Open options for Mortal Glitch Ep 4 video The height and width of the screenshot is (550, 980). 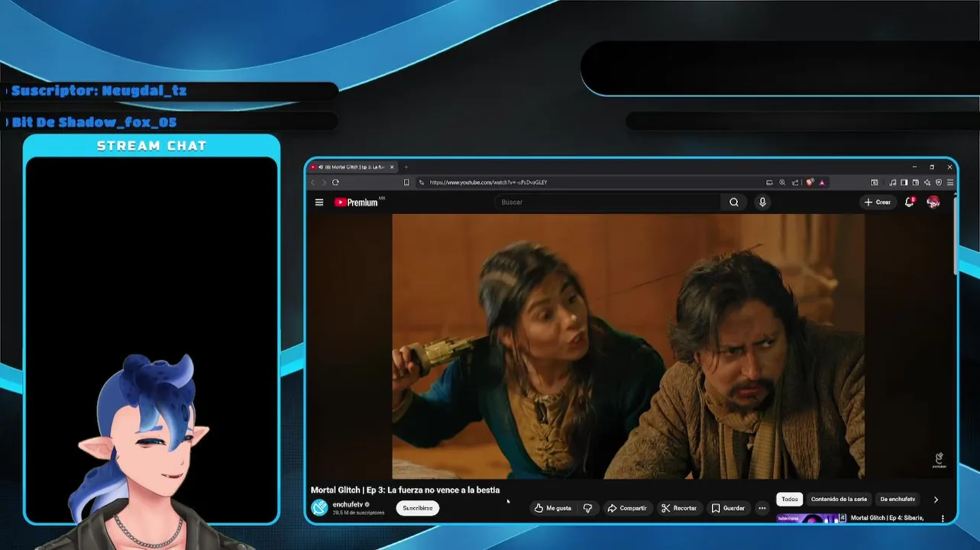click(x=943, y=518)
